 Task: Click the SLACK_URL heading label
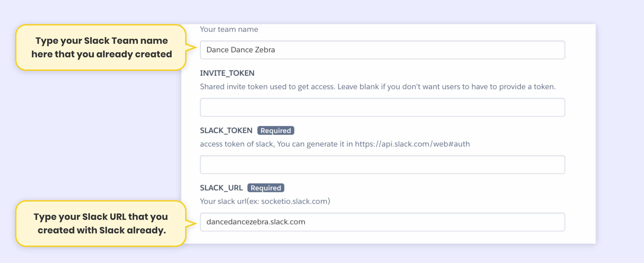pos(221,188)
